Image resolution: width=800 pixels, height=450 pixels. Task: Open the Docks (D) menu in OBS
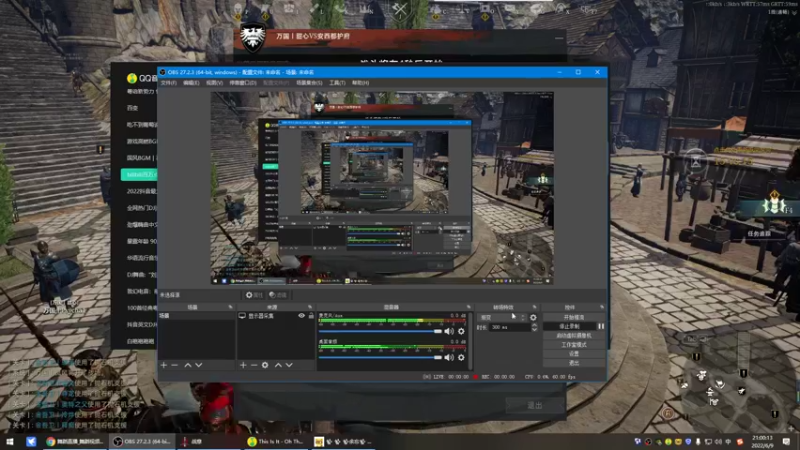point(243,83)
